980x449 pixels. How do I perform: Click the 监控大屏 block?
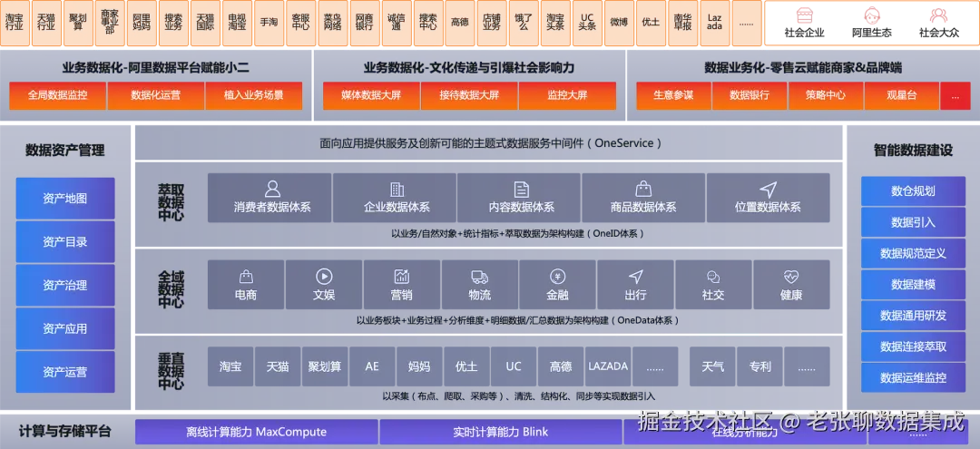[567, 95]
